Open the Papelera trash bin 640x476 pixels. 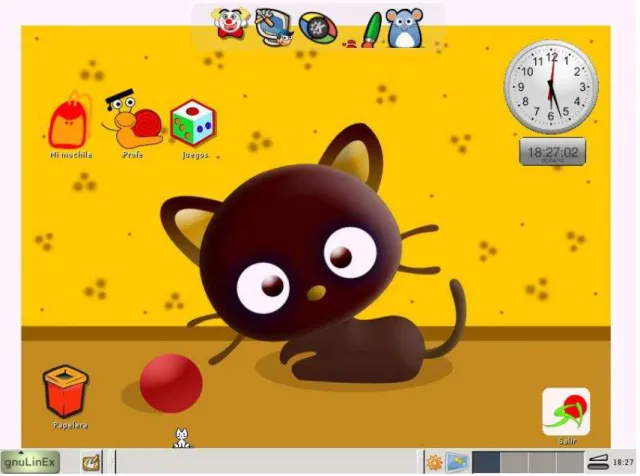[66, 397]
